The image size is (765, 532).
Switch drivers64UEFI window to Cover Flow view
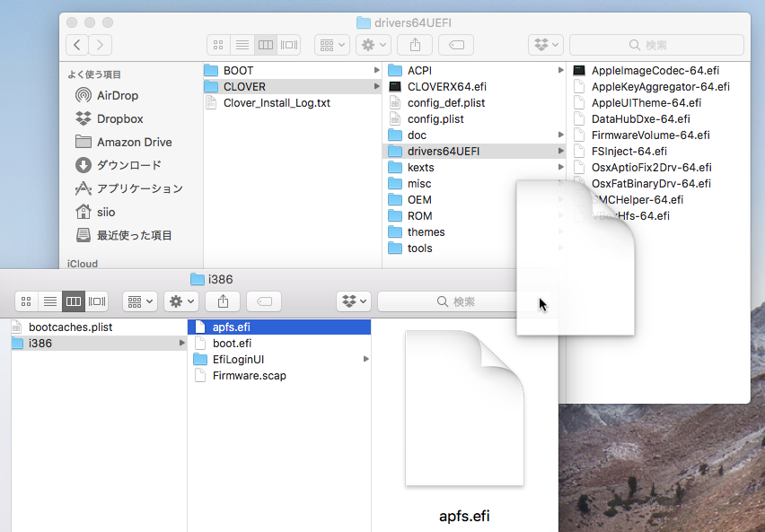(289, 45)
